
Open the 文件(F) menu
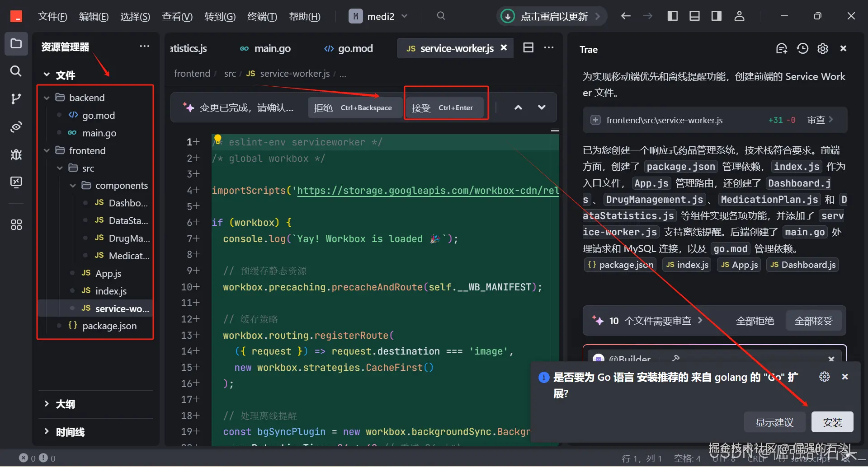point(52,17)
